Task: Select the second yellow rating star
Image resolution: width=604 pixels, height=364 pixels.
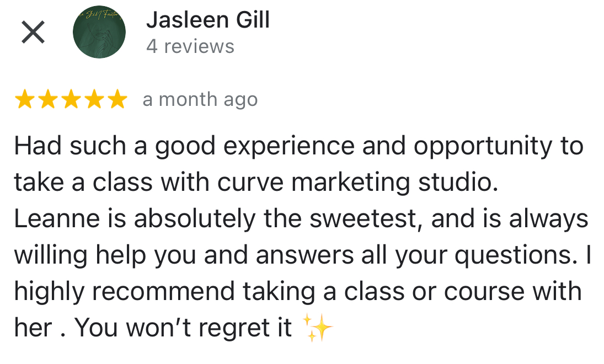Action: point(48,99)
